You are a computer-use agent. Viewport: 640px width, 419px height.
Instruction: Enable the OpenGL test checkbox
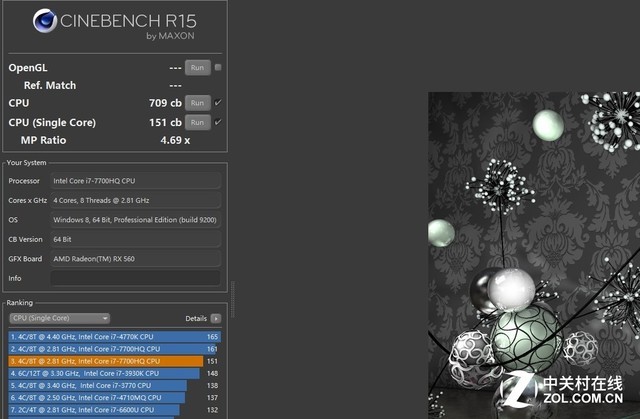point(218,67)
